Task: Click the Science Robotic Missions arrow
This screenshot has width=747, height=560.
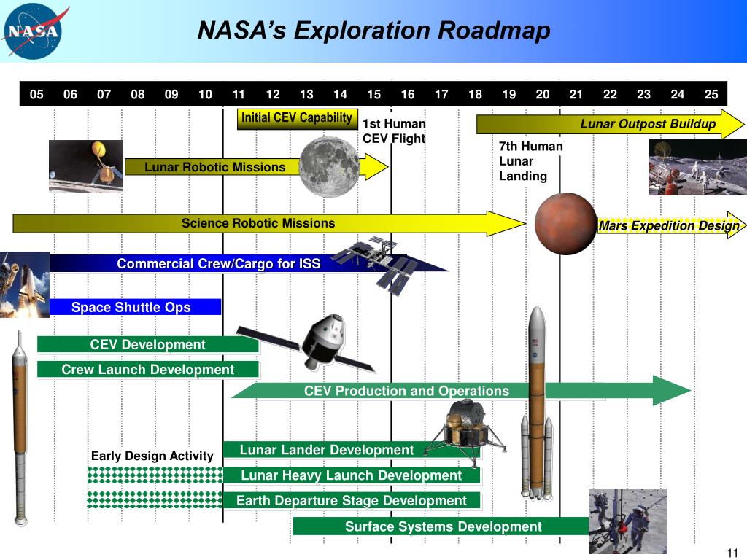Action: point(269,223)
